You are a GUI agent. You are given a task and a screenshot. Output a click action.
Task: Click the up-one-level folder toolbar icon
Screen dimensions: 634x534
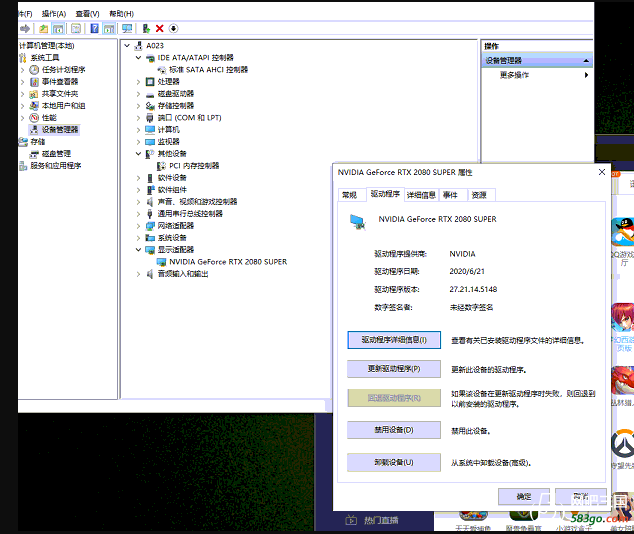(43, 29)
